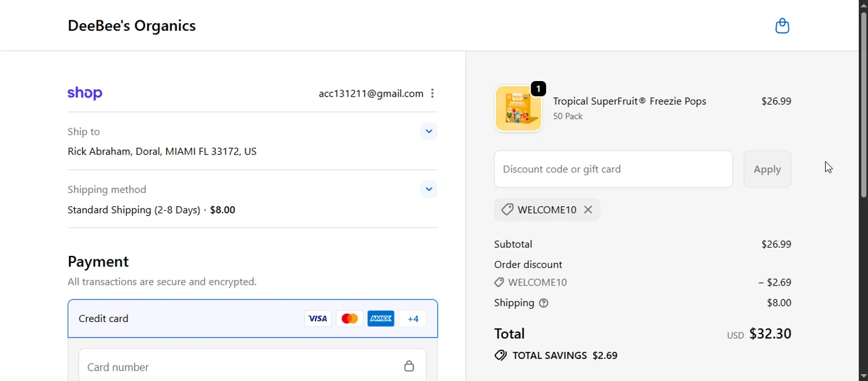The height and width of the screenshot is (381, 868).
Task: Open account options three-dot menu
Action: [x=432, y=93]
